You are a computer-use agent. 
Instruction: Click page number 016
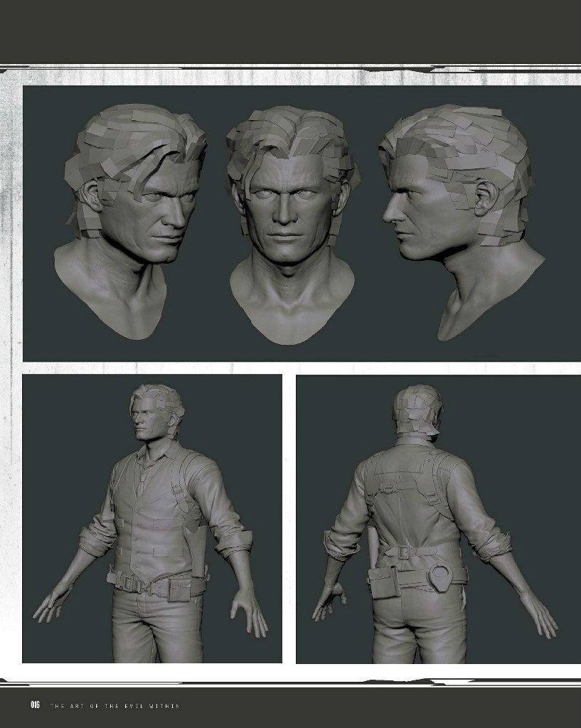click(x=35, y=705)
